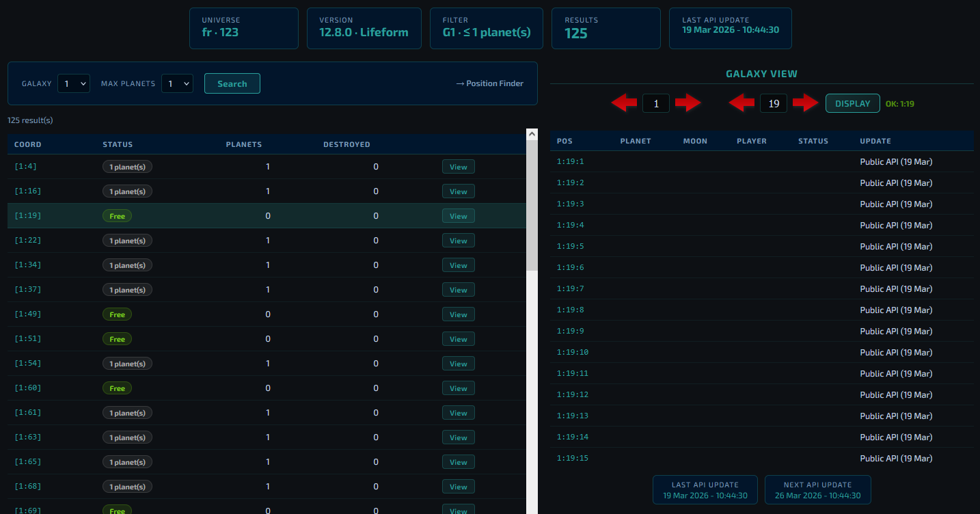Click the left red arrow beside galaxy number
The image size is (980, 514).
pos(623,103)
